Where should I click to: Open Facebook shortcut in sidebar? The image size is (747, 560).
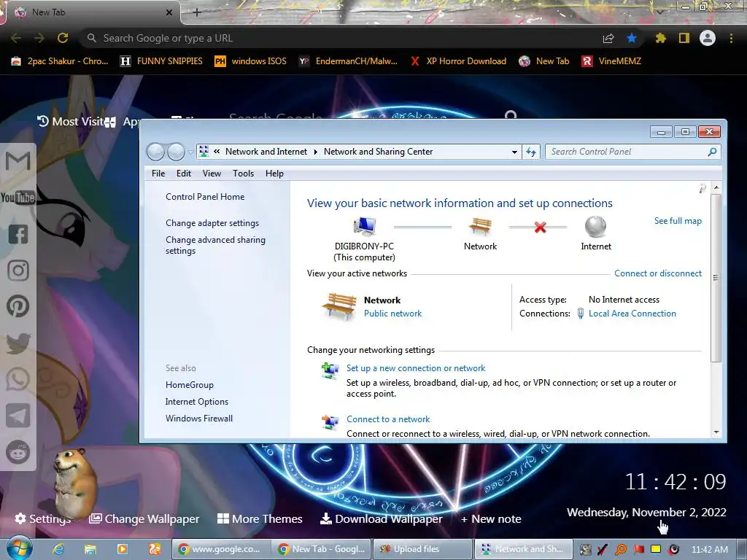click(x=18, y=234)
